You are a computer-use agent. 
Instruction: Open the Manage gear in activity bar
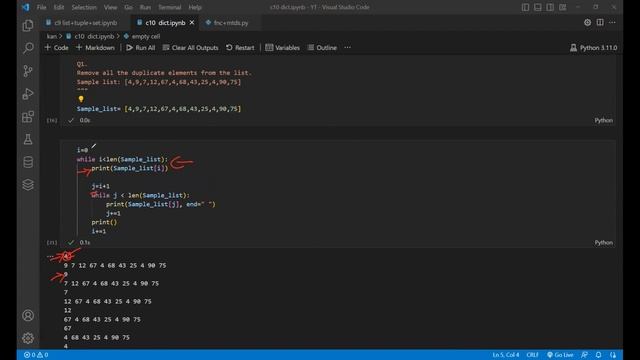(x=28, y=338)
